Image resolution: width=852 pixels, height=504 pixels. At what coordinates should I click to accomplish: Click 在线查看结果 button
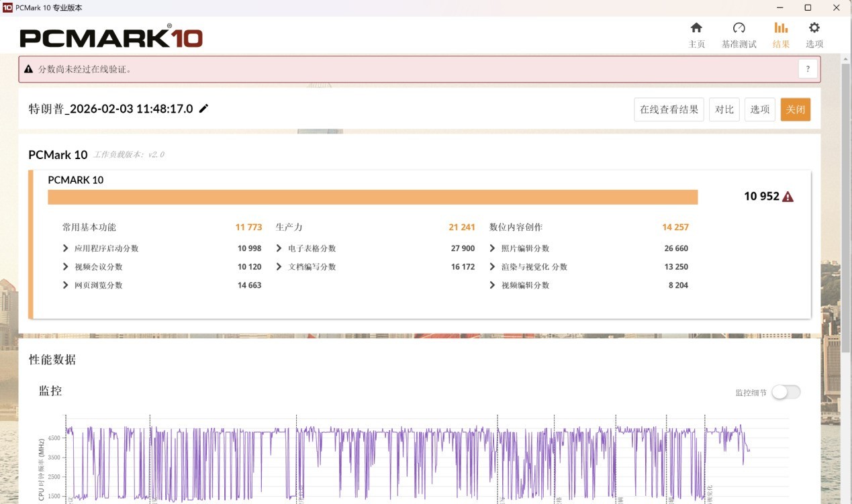[668, 109]
